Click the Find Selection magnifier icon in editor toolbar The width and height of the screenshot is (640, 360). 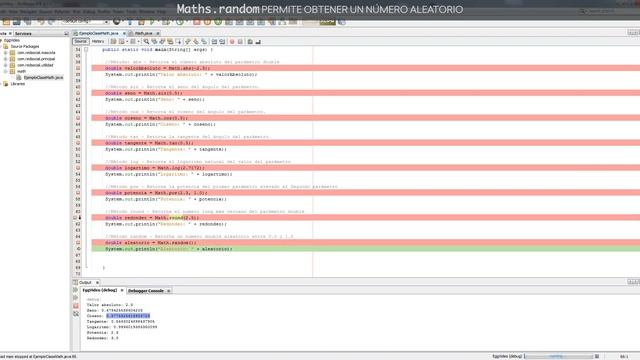click(x=146, y=42)
